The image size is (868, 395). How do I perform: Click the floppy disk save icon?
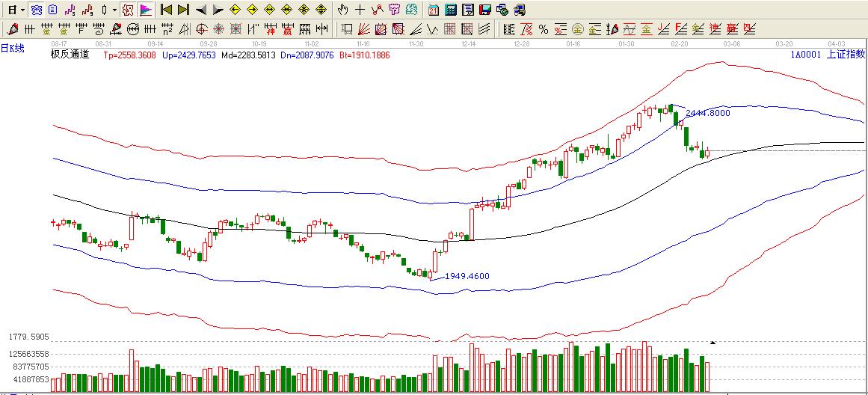click(484, 10)
